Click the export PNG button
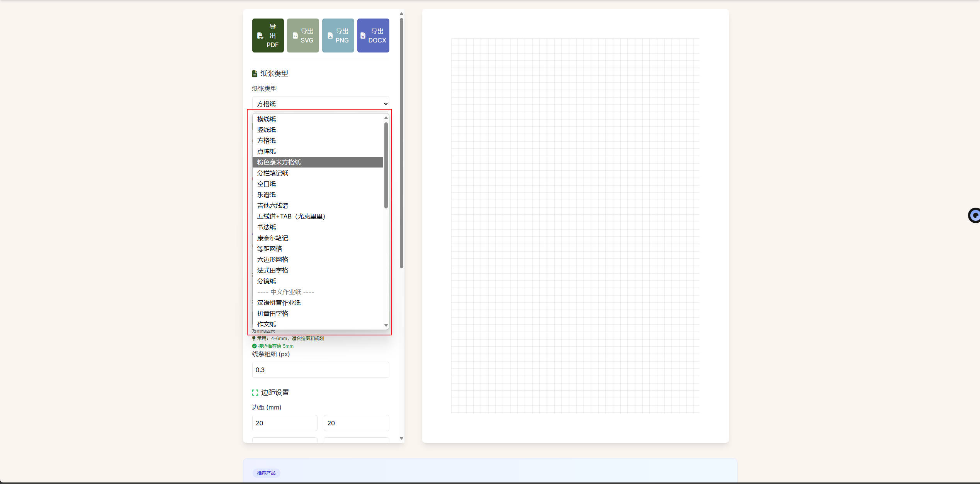Screen dimensions: 980x484 [x=338, y=36]
